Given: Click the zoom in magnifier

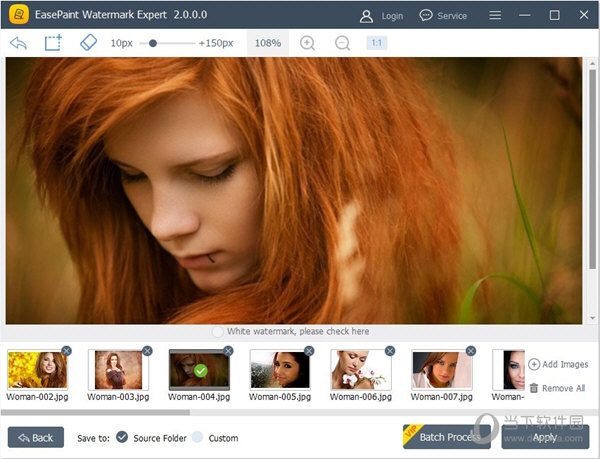Looking at the screenshot, I should point(307,43).
